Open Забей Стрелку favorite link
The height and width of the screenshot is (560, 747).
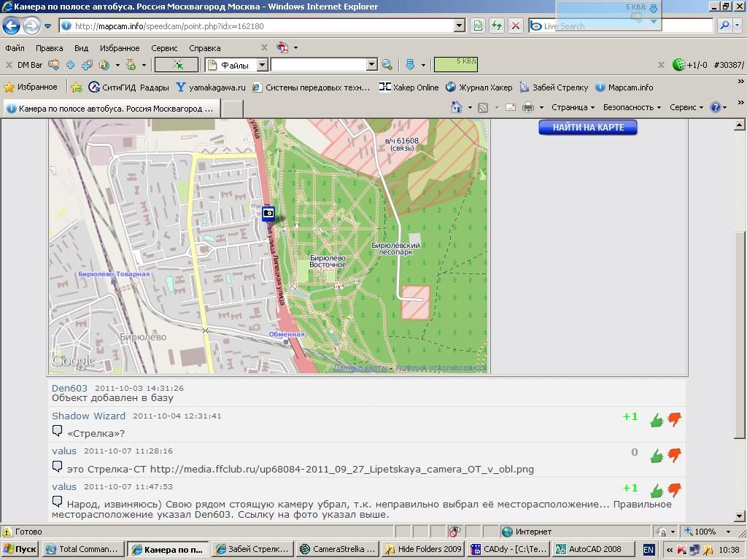coord(554,87)
